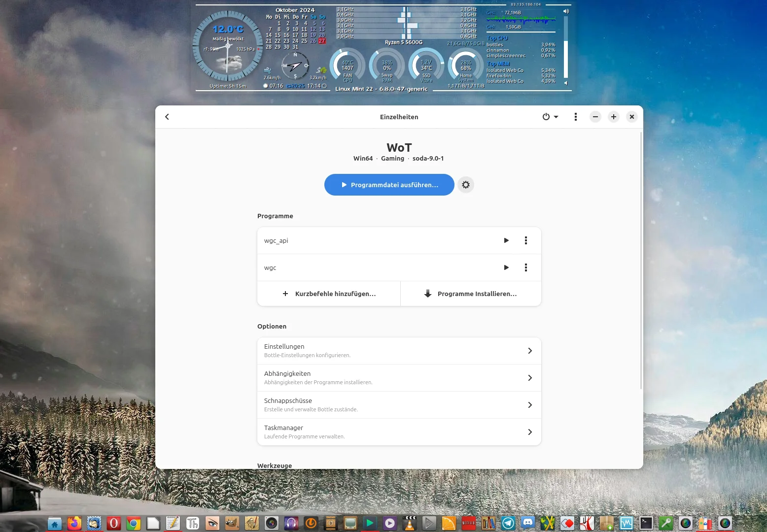Image resolution: width=767 pixels, height=532 pixels.
Task: Open the Taskmanager row
Action: [399, 432]
